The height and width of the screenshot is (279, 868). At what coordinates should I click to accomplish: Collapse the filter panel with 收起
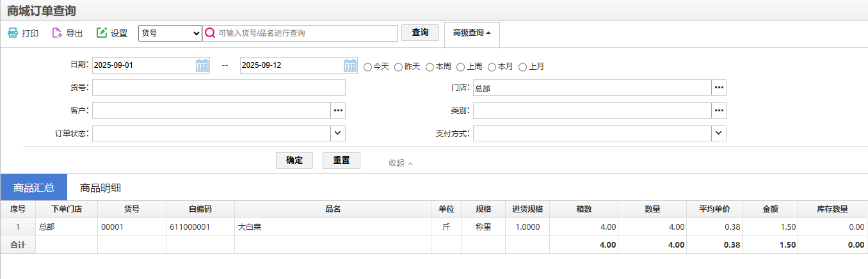tap(401, 163)
